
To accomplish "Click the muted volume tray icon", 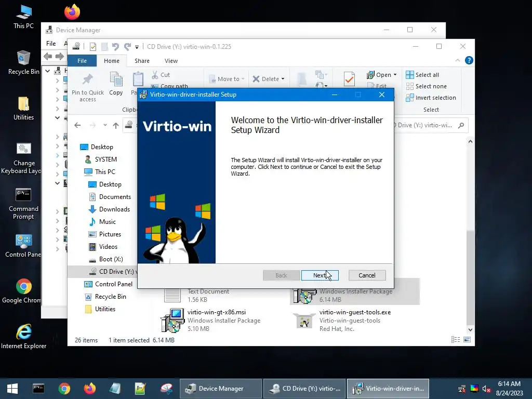I will pyautogui.click(x=486, y=389).
